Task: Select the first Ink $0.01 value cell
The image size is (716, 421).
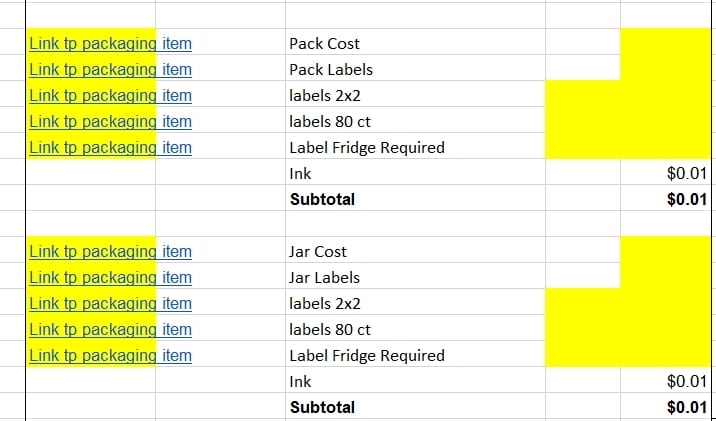Action: (665, 172)
